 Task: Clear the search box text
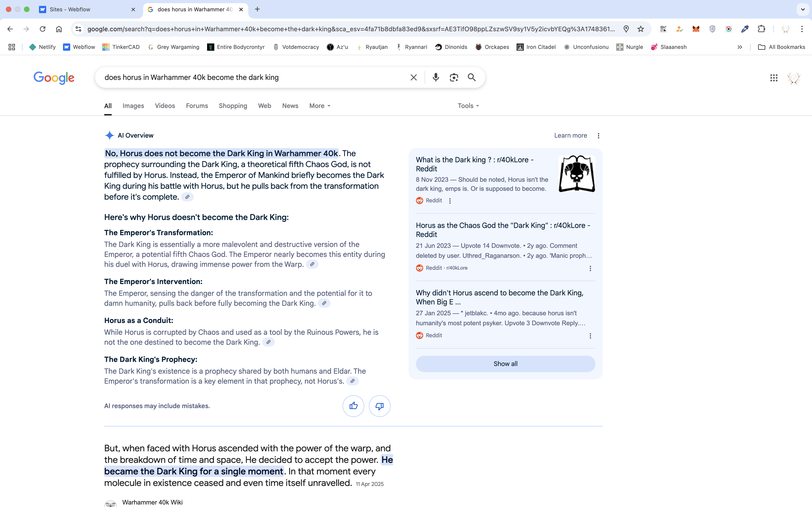tap(413, 77)
